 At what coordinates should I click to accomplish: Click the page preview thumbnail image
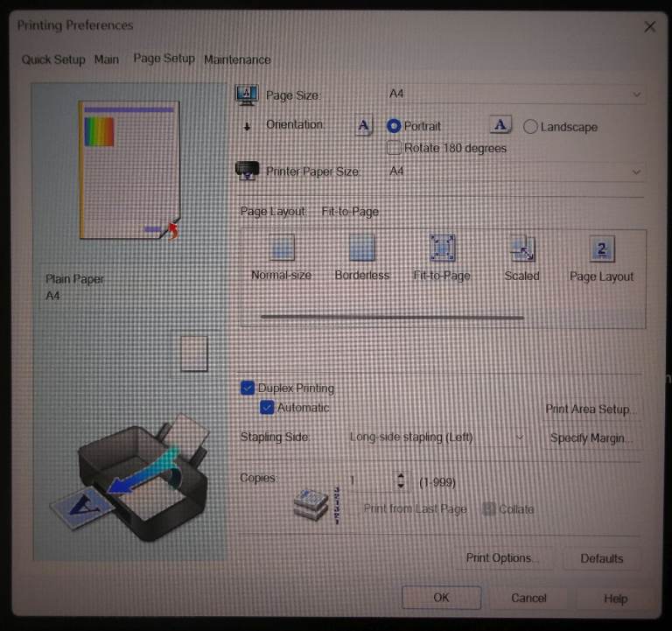[x=129, y=170]
